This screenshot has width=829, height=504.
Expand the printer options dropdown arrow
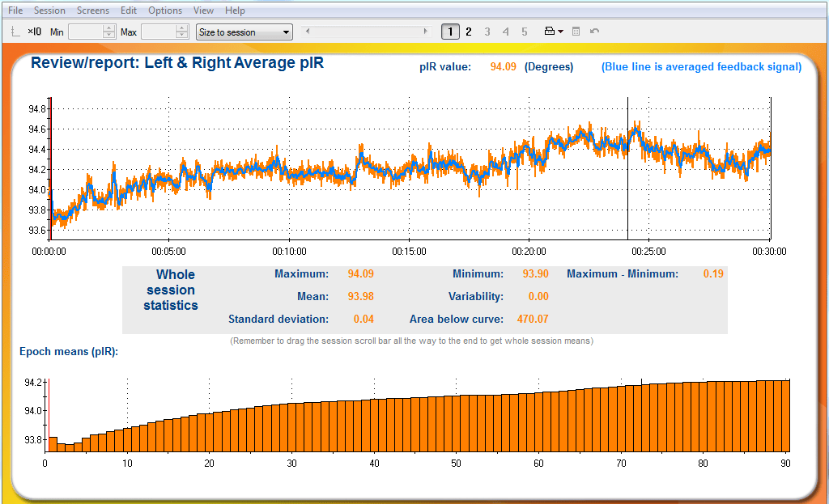[560, 32]
